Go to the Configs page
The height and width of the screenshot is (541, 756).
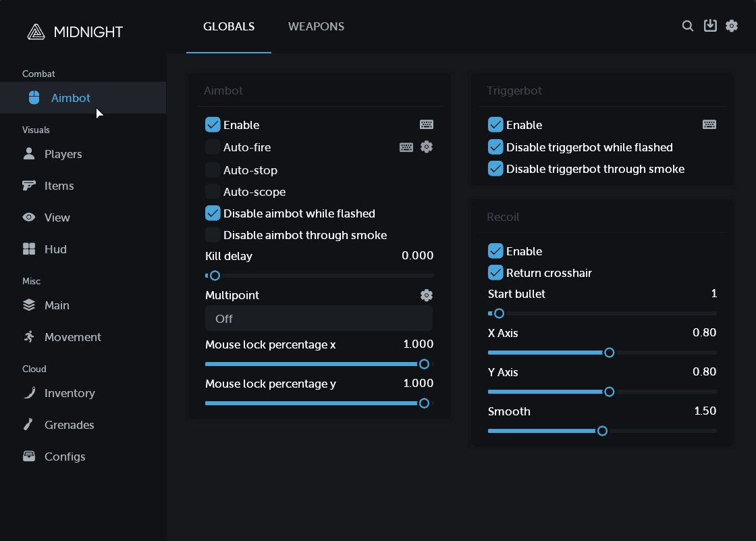tap(65, 457)
